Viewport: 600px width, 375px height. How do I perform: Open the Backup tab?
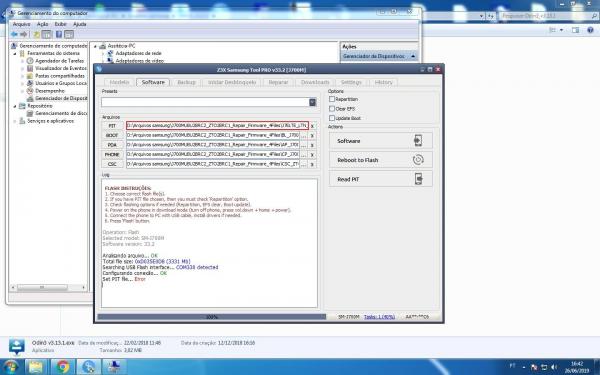[x=186, y=82]
